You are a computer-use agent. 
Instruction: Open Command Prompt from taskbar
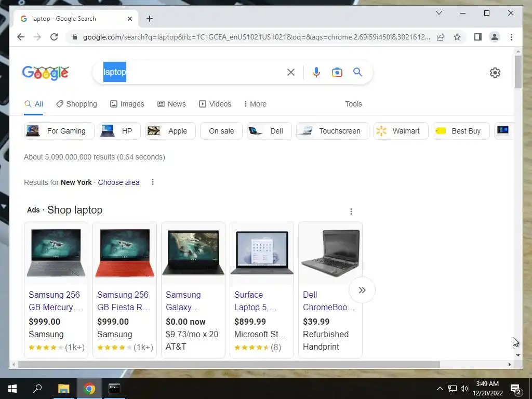click(114, 389)
